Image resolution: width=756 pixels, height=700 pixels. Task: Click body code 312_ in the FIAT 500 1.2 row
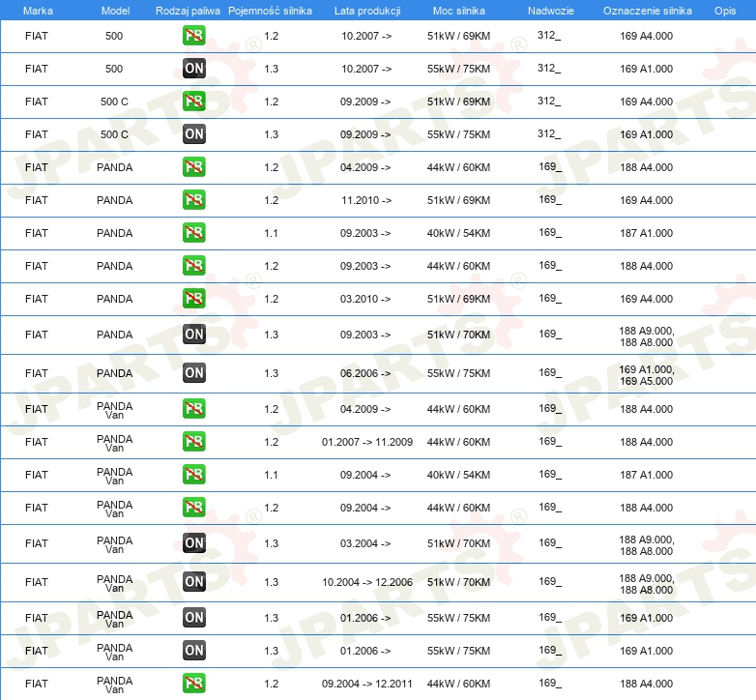point(549,35)
